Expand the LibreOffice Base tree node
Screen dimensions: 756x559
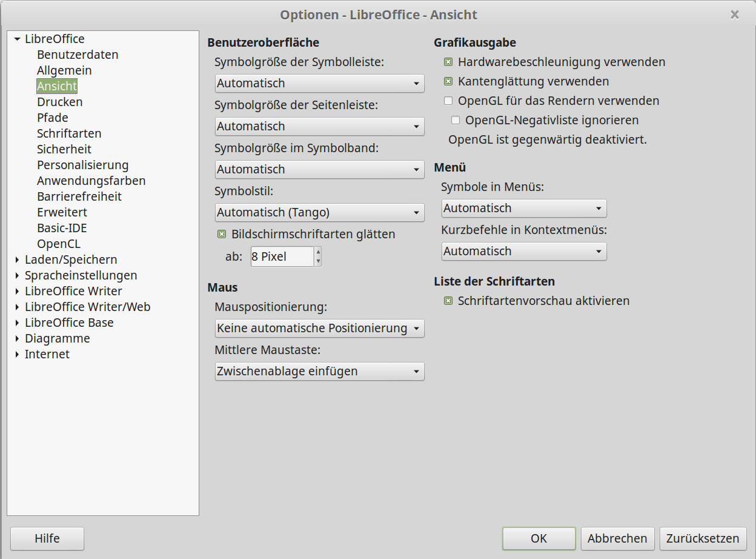coord(17,323)
